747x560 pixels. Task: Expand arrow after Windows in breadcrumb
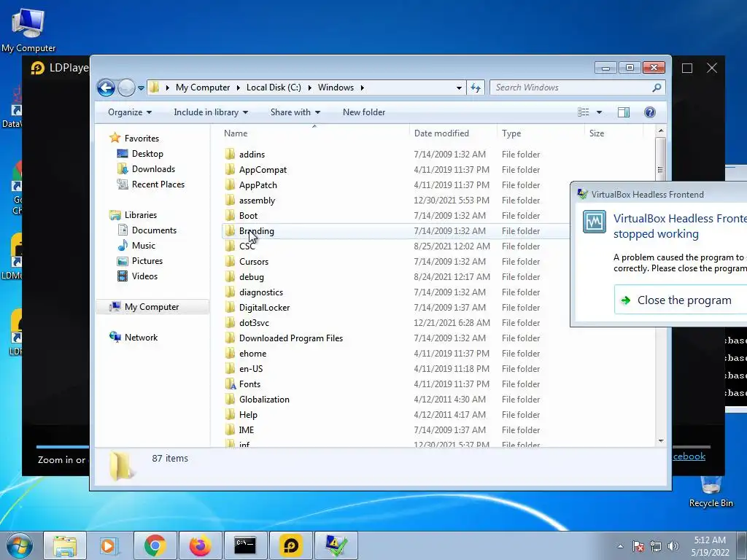point(362,87)
